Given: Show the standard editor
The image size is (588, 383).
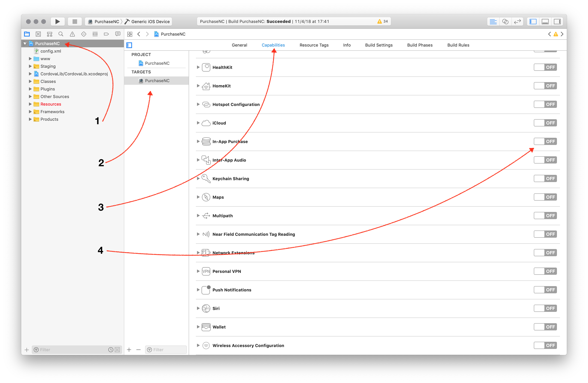Looking at the screenshot, I should (493, 21).
